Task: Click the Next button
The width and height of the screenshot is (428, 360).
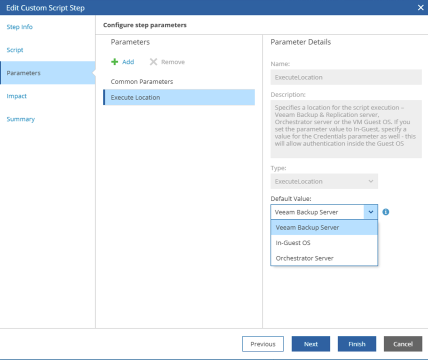Action: tap(311, 344)
